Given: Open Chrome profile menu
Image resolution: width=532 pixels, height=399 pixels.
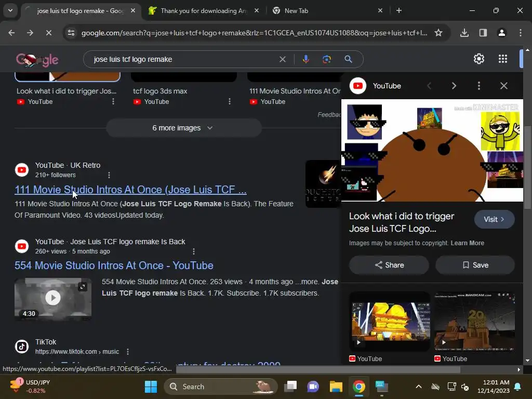Looking at the screenshot, I should tap(502, 33).
